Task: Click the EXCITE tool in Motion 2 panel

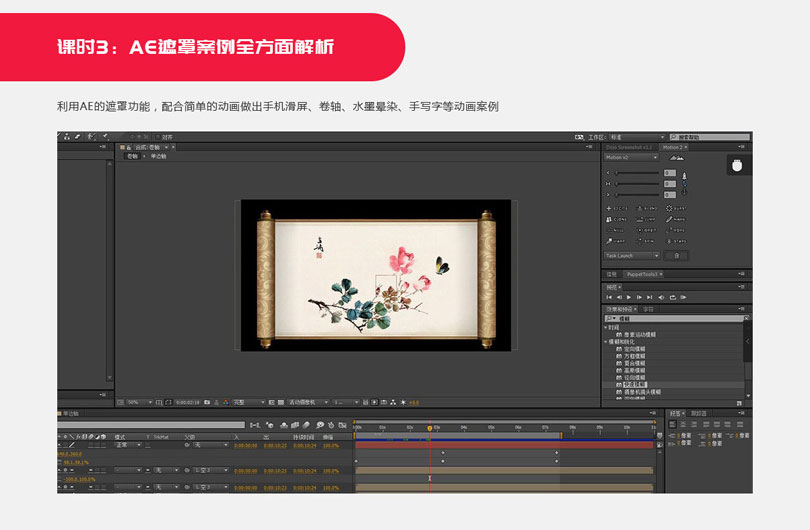Action: [617, 209]
